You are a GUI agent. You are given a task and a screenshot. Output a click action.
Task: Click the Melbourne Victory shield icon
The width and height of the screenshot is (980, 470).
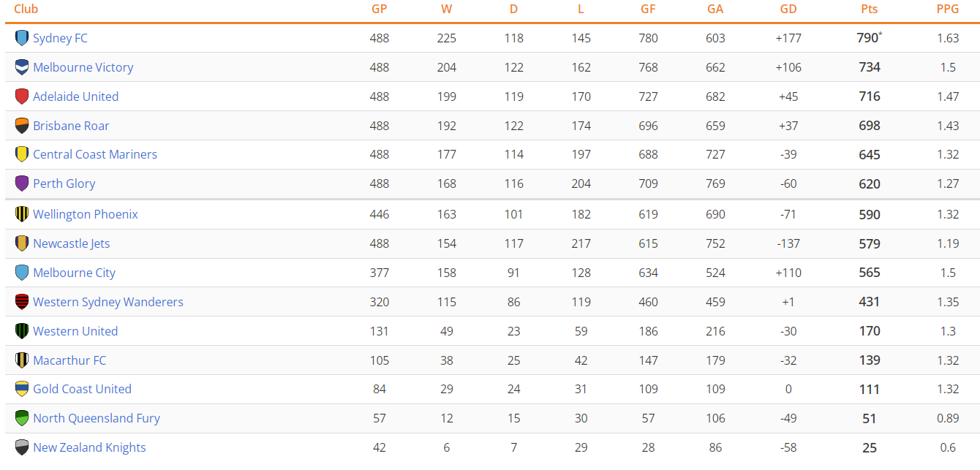[x=22, y=67]
